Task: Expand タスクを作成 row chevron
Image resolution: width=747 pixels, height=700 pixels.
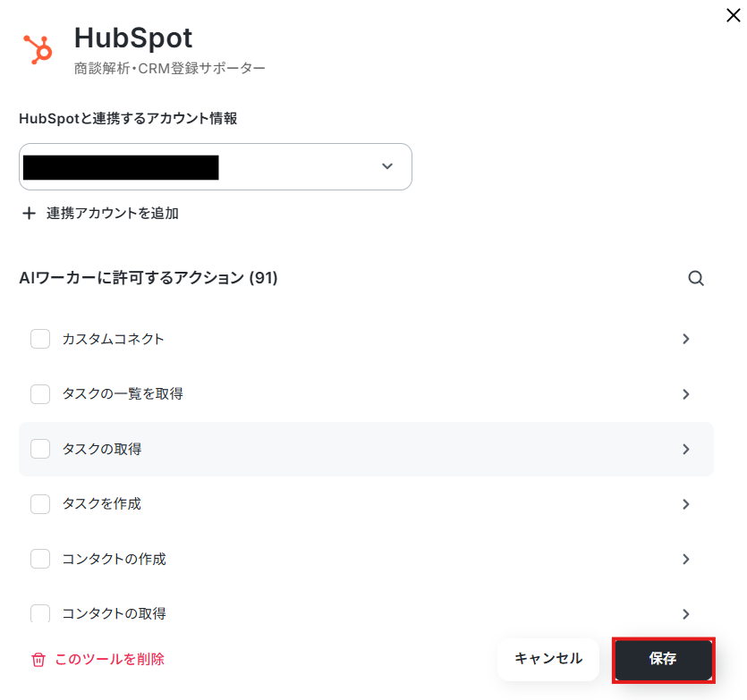Action: (685, 504)
